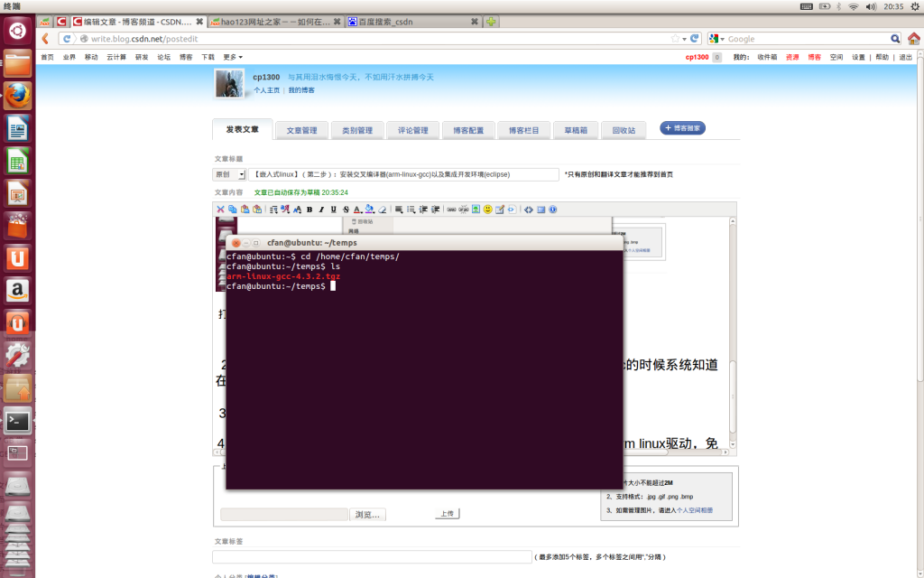Focus the browser URL address bar
Viewport: 924px width, 578px height.
tap(377, 39)
